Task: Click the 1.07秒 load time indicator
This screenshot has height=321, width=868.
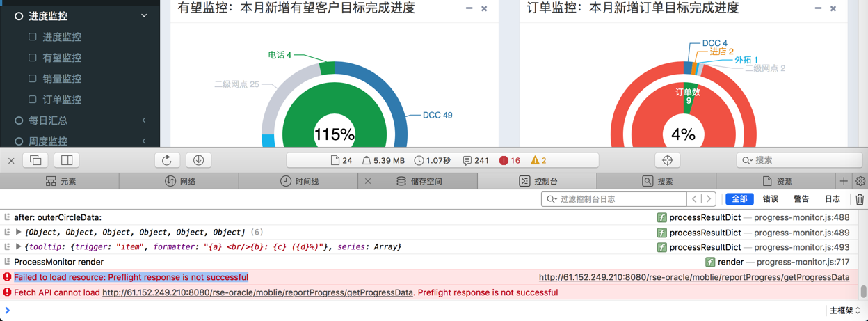Action: tap(433, 160)
